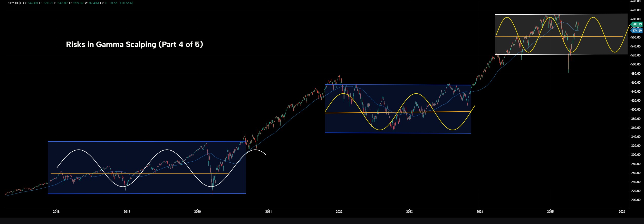Image resolution: width=644 pixels, height=224 pixels.
Task: Click the volume reading 87.41M
Action: (94, 3)
